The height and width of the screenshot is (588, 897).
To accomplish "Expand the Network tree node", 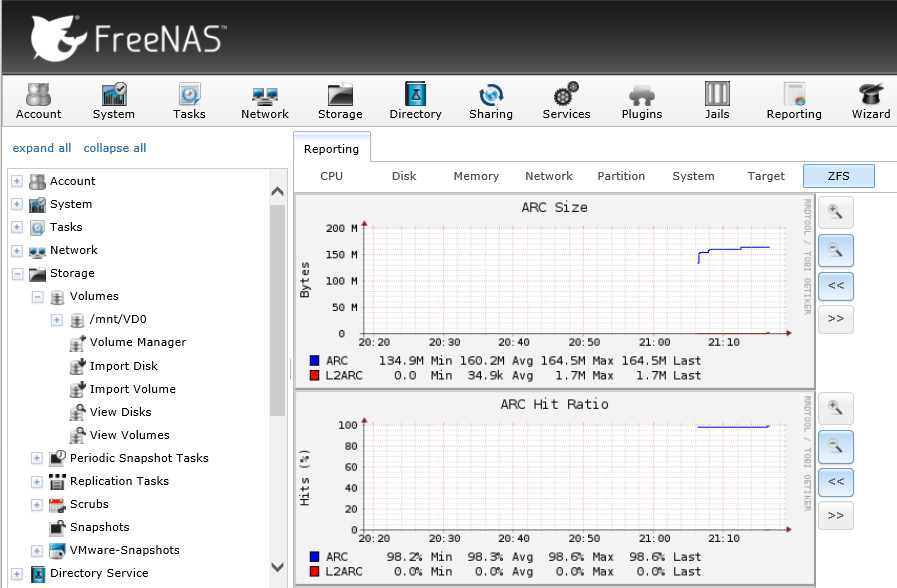I will (x=17, y=251).
